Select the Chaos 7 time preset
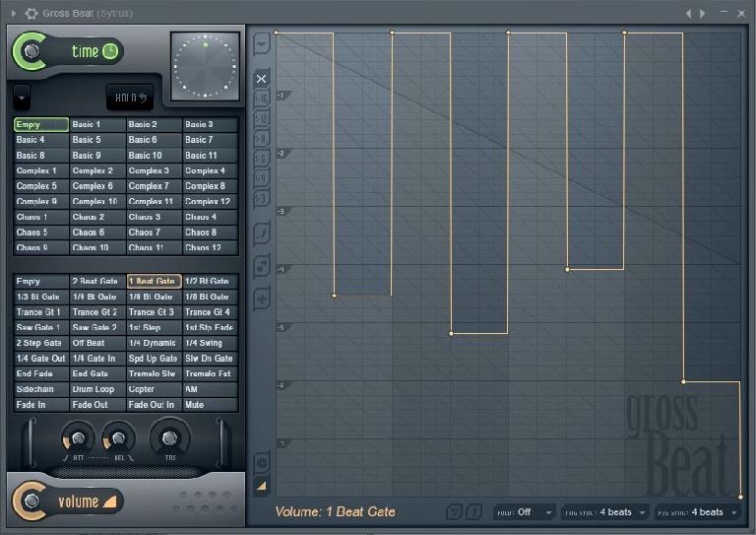Viewport: 756px width, 535px height. pos(154,233)
